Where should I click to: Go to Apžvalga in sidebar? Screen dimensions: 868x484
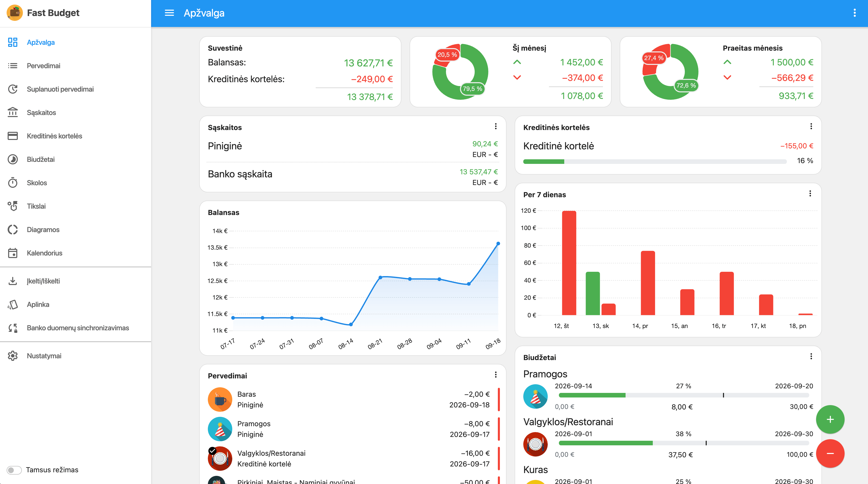[76, 42]
